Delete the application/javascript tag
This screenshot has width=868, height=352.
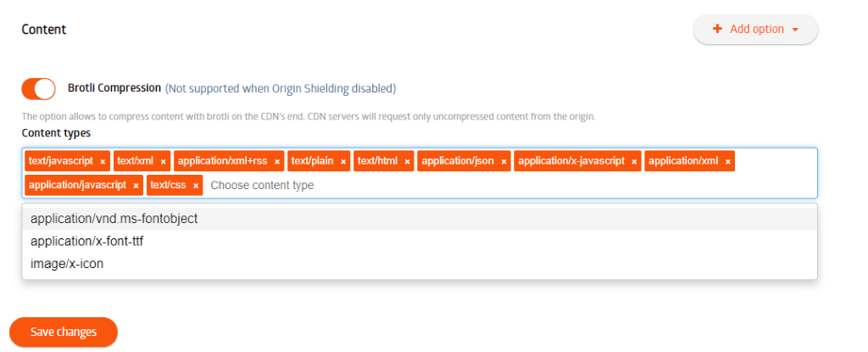136,185
